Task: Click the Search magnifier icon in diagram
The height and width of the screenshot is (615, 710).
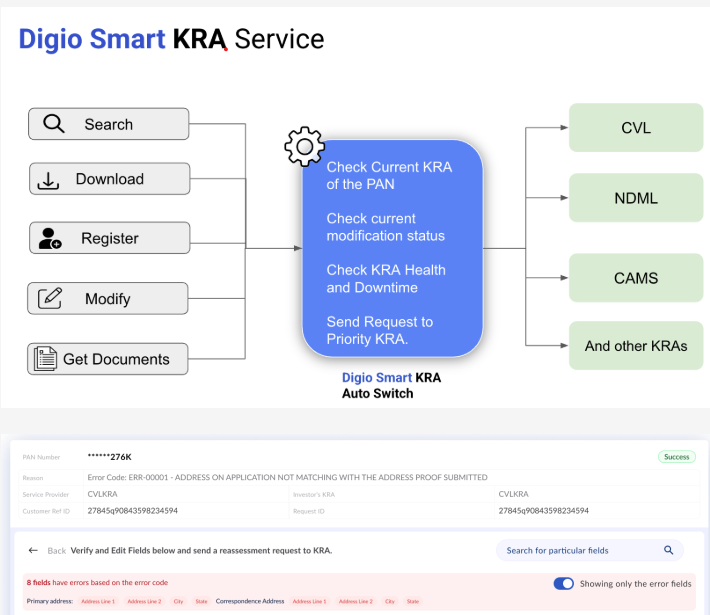Action: click(x=54, y=124)
